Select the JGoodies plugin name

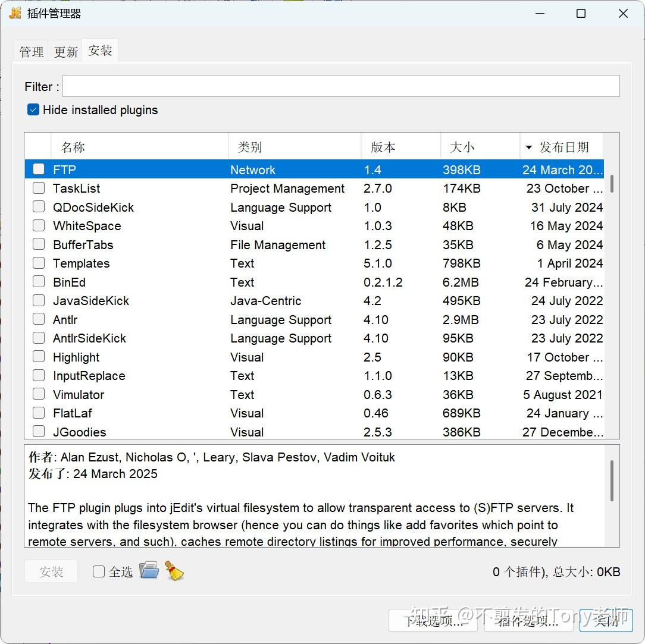tap(79, 432)
